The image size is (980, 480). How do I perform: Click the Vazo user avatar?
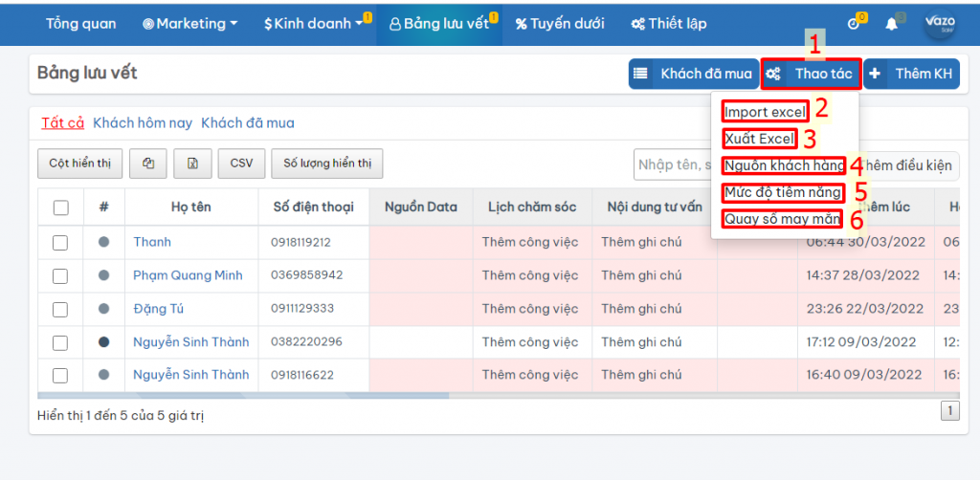click(x=940, y=24)
